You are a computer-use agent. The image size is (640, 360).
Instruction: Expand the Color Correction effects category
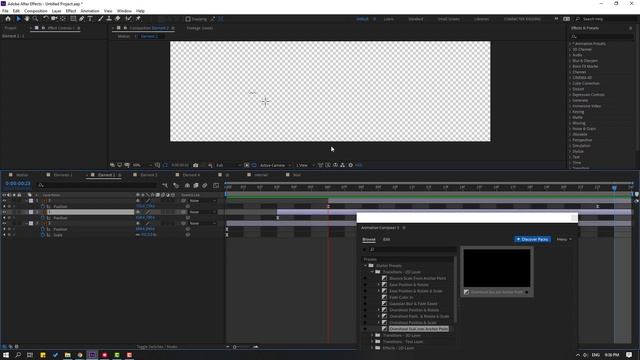click(x=571, y=83)
